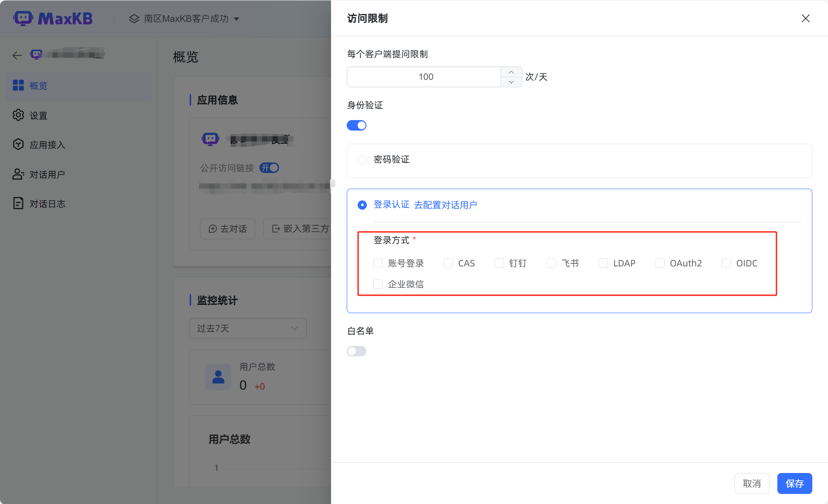
Task: Open the 去配置对话用户 link
Action: pyautogui.click(x=445, y=205)
